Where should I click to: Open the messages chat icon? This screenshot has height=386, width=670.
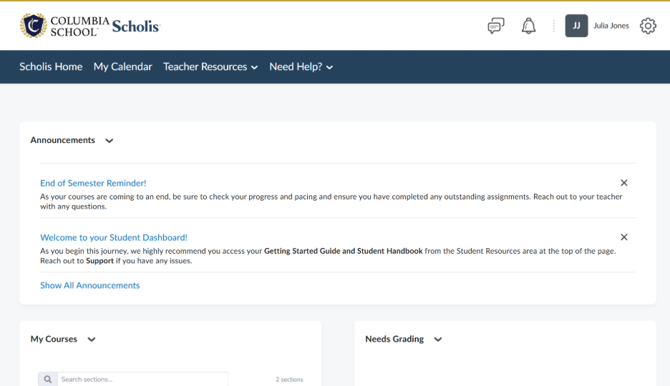pyautogui.click(x=496, y=26)
